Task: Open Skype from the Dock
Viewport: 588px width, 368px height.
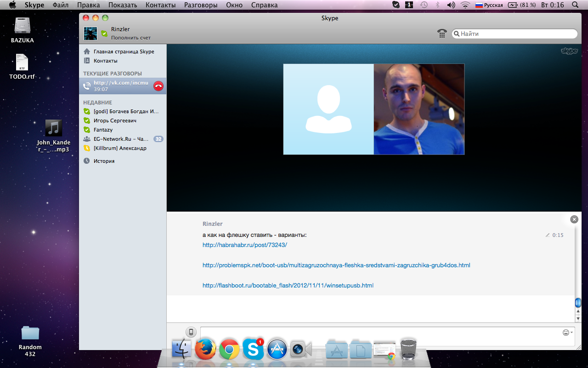Action: [x=253, y=350]
